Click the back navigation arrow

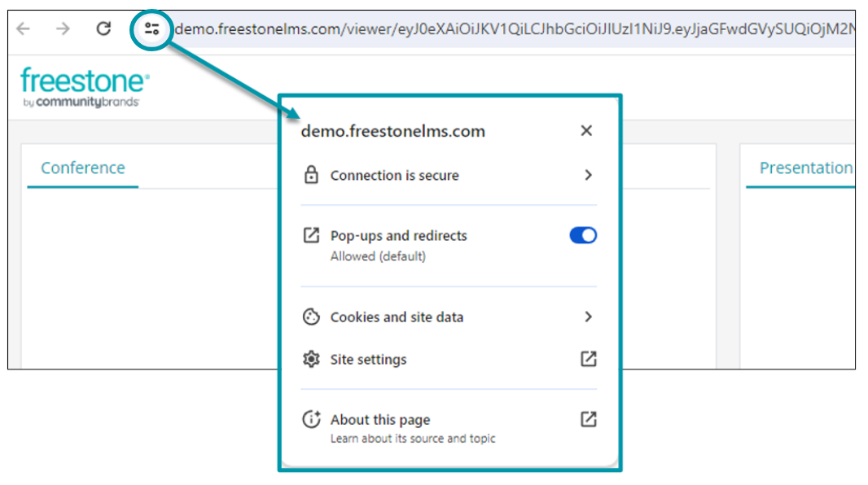coord(23,28)
